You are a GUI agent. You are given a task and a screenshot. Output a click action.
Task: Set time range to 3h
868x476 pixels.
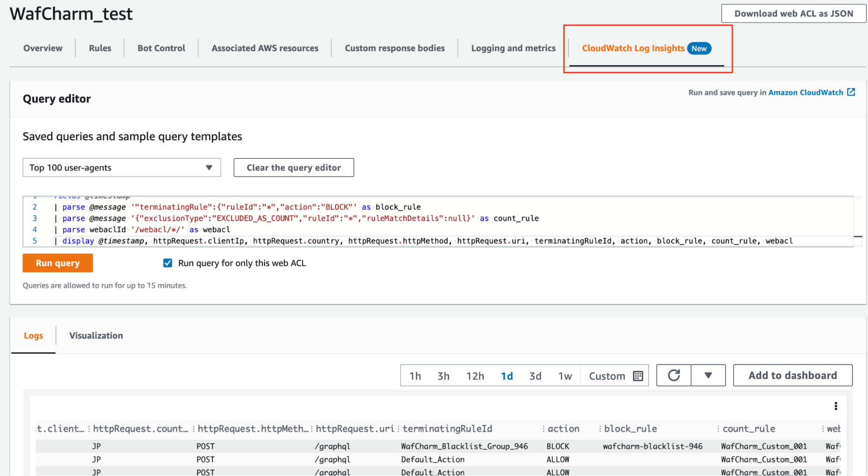443,376
